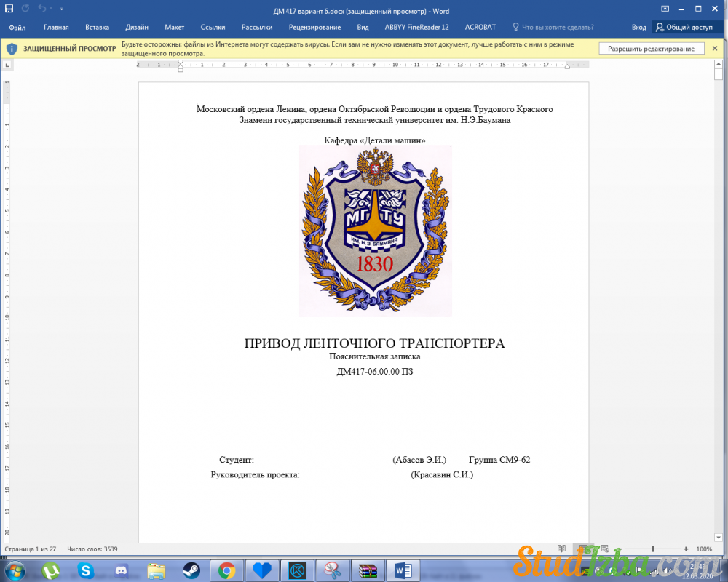
Task: Click the Save icon in the quick access toolbar
Action: [9, 8]
